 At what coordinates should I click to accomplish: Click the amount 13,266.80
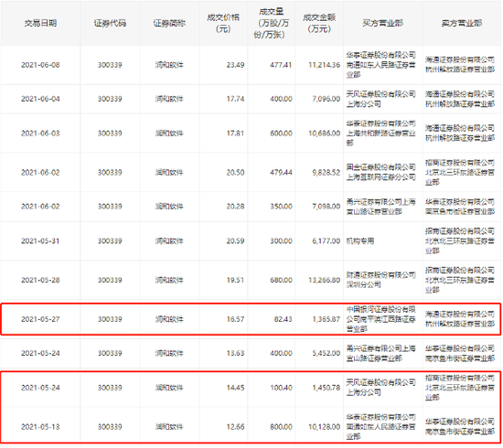coord(325,281)
